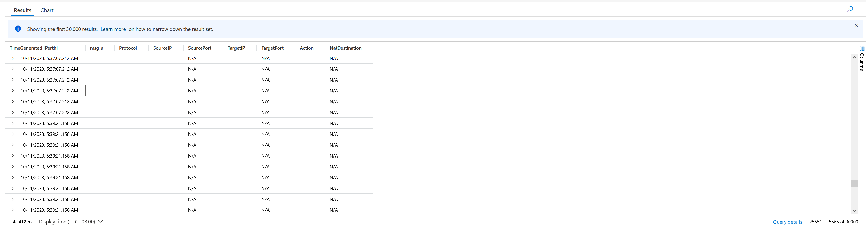Click the TargetPort column header

(x=272, y=48)
